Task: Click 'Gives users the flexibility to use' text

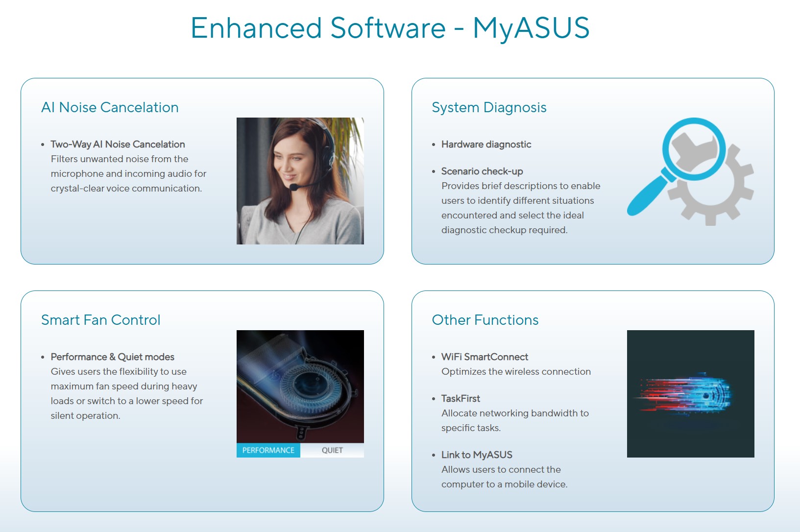Action: pos(119,372)
